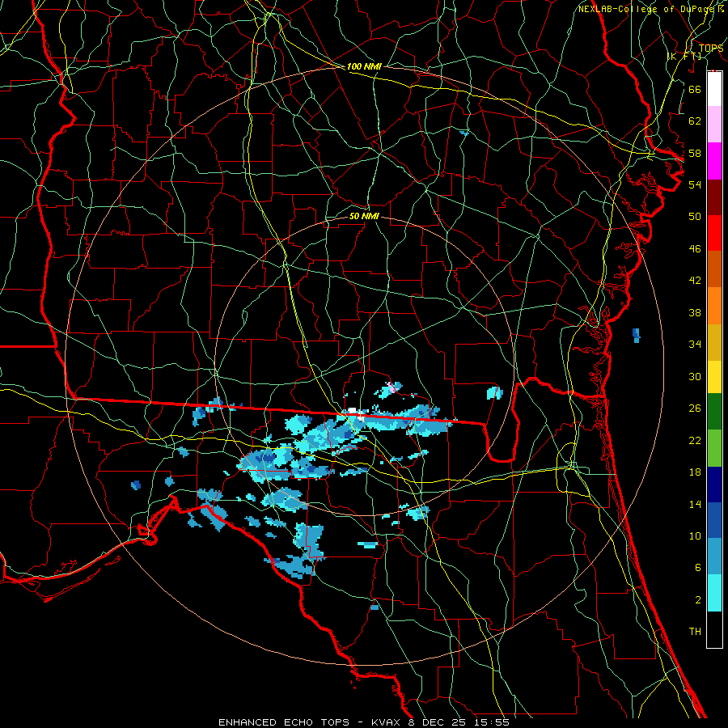
Task: Select the navy legend swatch near 18
Action: click(714, 485)
